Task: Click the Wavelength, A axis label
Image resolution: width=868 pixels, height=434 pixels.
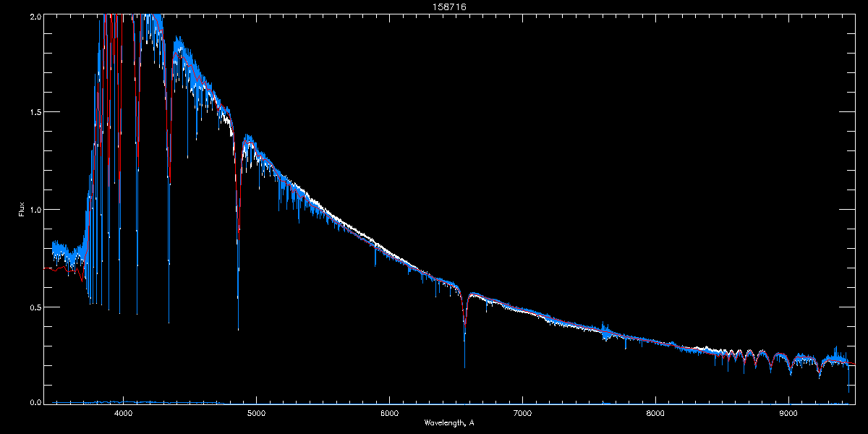Action: (449, 422)
